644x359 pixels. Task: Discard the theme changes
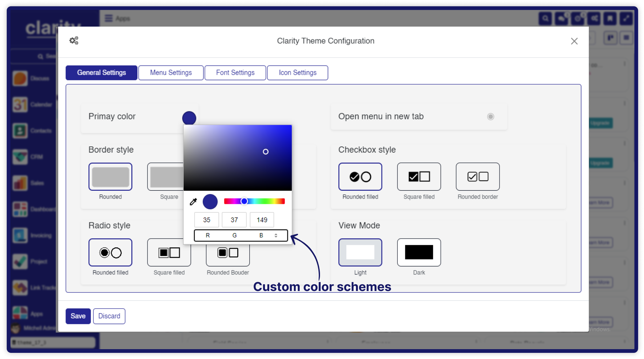point(109,316)
